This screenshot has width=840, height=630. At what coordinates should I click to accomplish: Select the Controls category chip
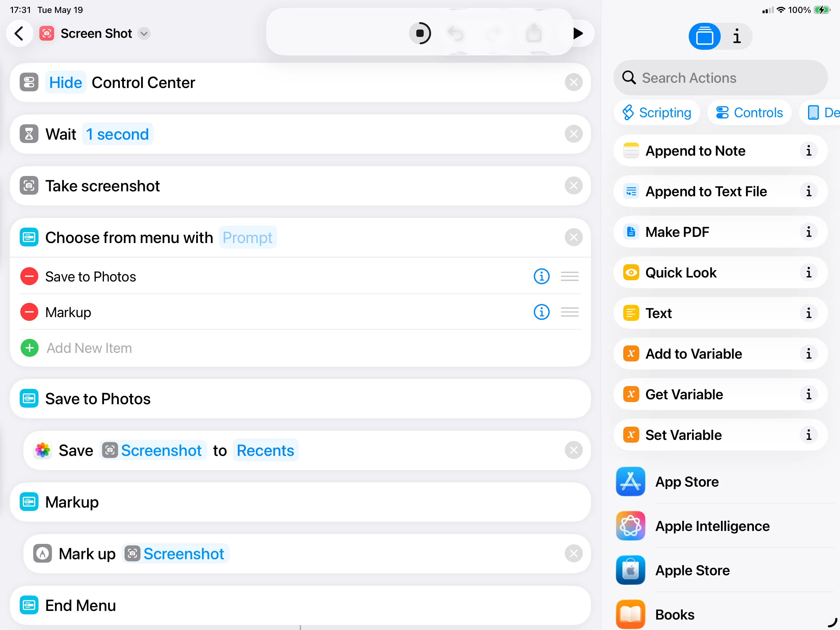coord(749,113)
